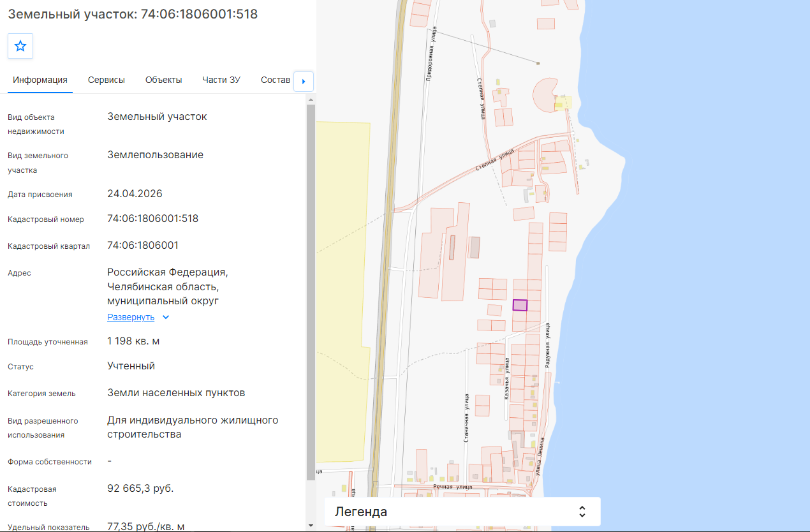Add parcel to favorites with star icon
This screenshot has width=810, height=532.
(x=20, y=46)
